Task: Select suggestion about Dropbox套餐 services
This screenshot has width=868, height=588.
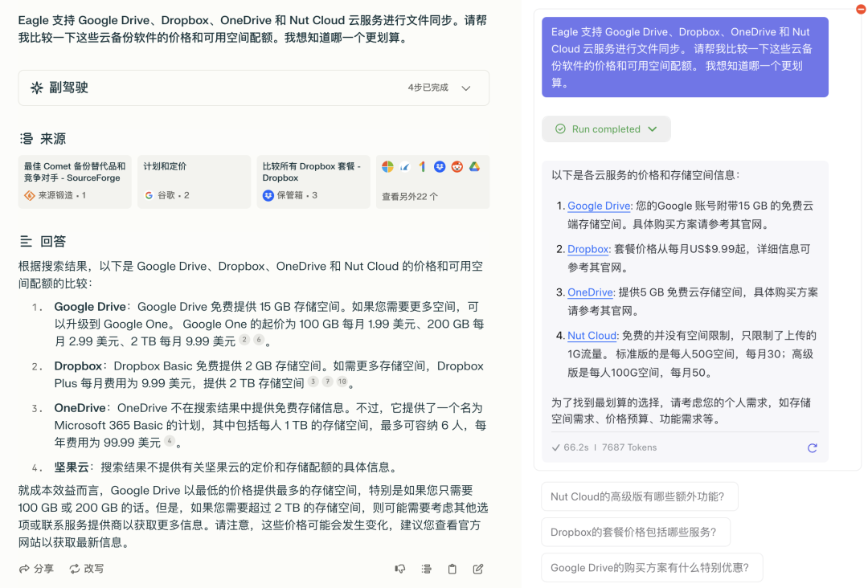Action: point(636,532)
